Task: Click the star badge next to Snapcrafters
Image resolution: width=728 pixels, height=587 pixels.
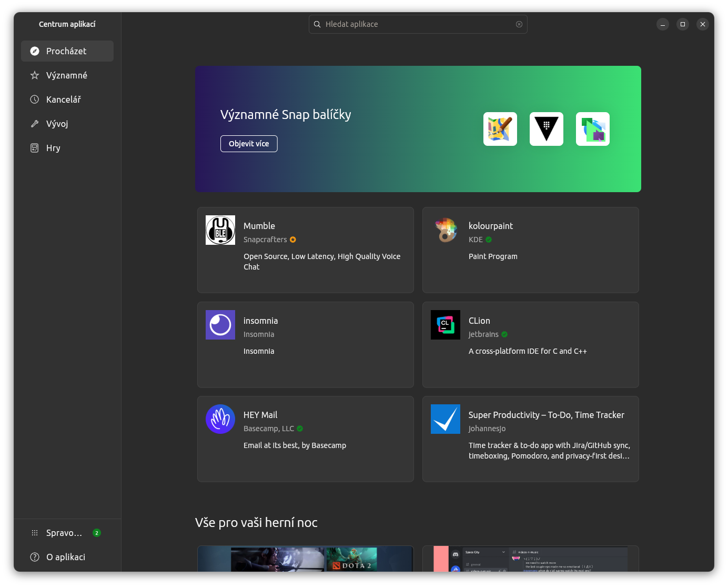Action: pos(293,240)
